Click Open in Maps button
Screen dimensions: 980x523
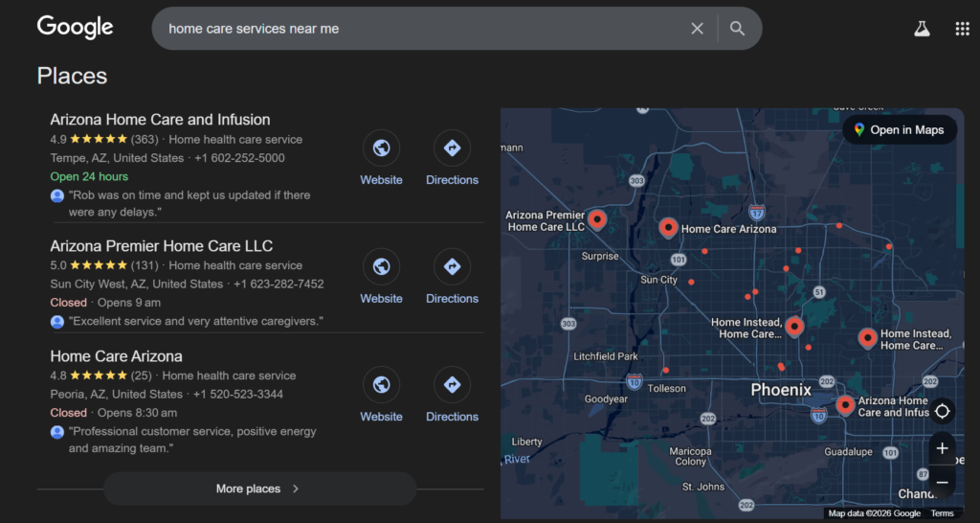899,130
